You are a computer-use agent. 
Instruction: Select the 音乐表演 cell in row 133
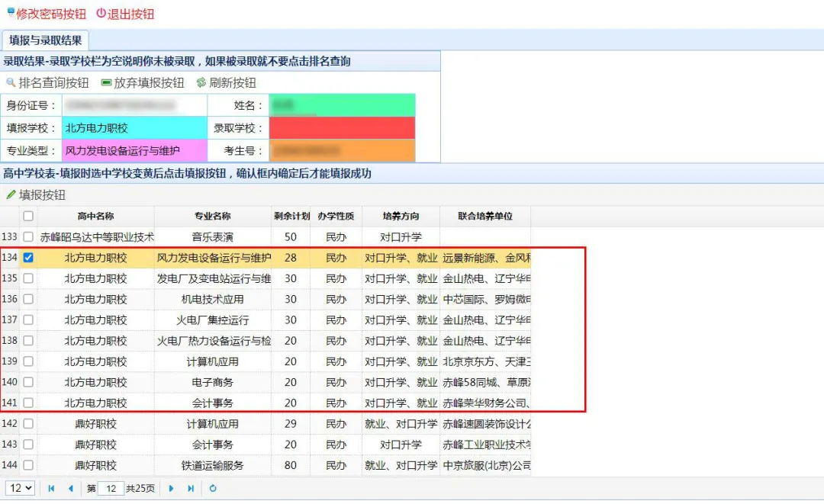point(212,237)
